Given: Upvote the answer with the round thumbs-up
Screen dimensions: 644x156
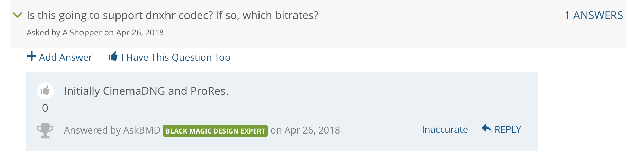Looking at the screenshot, I should [x=45, y=91].
